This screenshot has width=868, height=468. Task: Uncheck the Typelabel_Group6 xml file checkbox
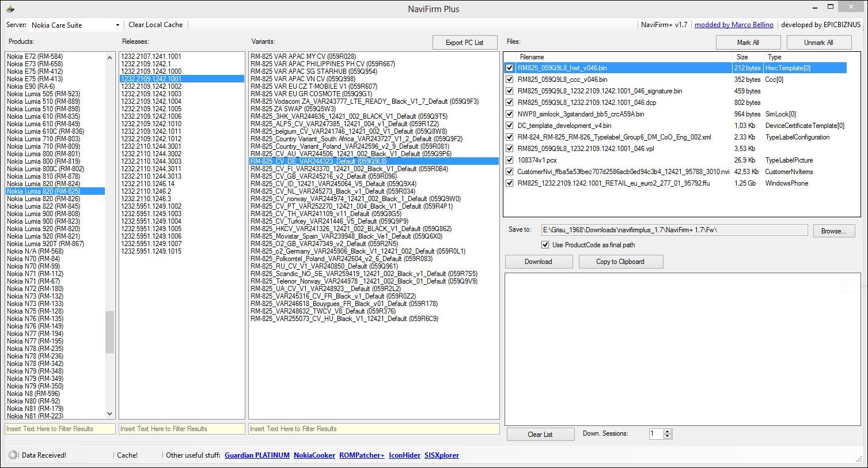pyautogui.click(x=509, y=137)
